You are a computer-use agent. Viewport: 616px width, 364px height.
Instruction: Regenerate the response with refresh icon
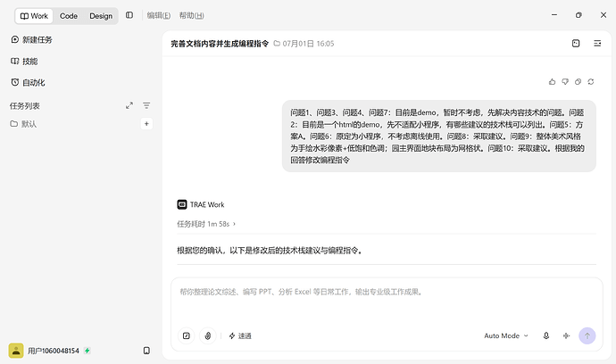(591, 82)
